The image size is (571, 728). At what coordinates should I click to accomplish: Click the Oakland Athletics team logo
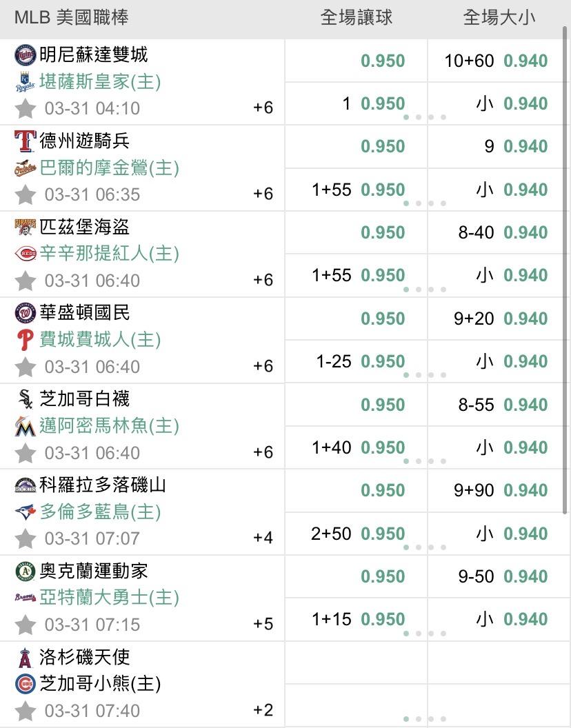pos(26,572)
